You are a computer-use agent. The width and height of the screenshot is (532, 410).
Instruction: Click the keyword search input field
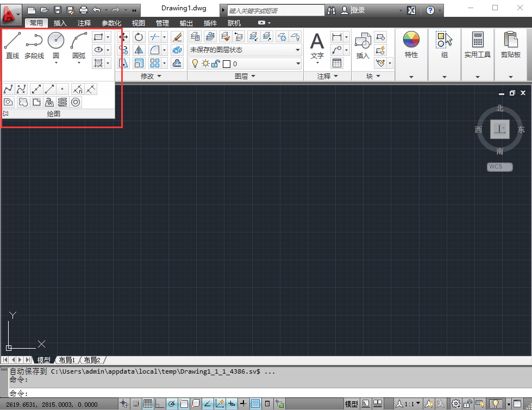pyautogui.click(x=276, y=10)
